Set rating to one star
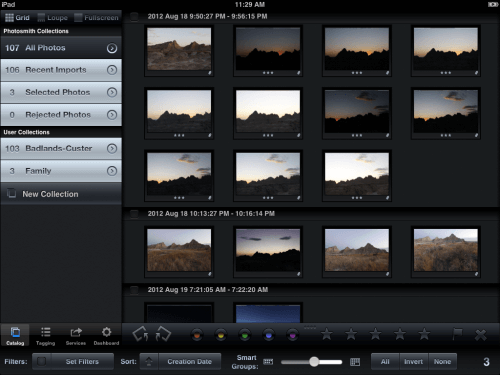 pos(327,334)
